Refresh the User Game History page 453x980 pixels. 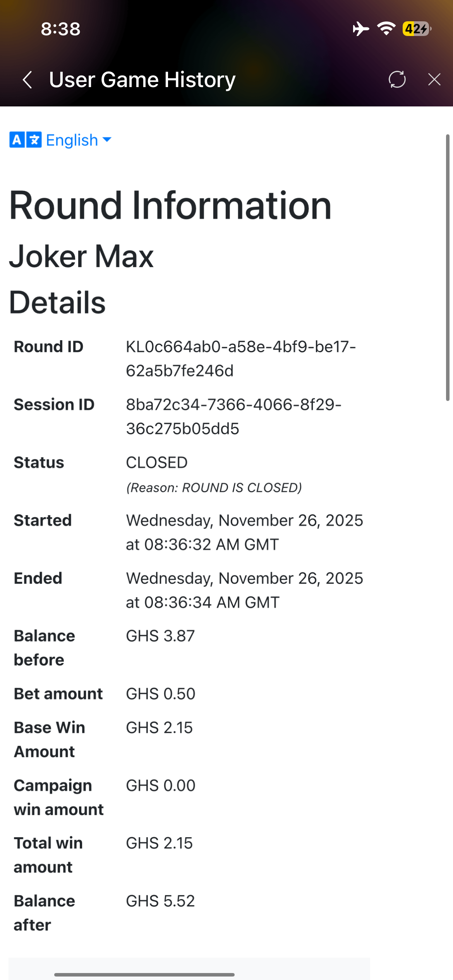(397, 79)
